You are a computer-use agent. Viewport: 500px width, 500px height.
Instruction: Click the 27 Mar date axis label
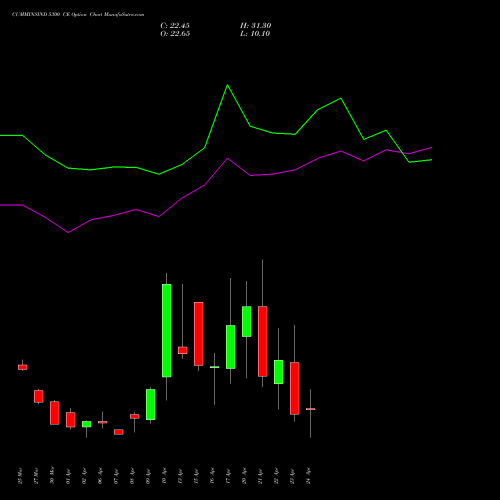click(x=36, y=476)
